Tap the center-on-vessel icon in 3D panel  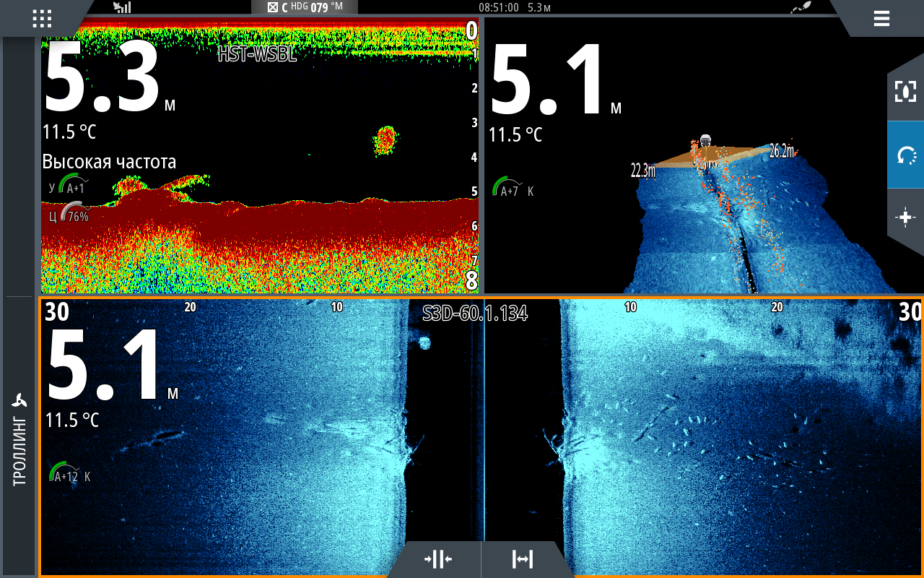point(905,91)
